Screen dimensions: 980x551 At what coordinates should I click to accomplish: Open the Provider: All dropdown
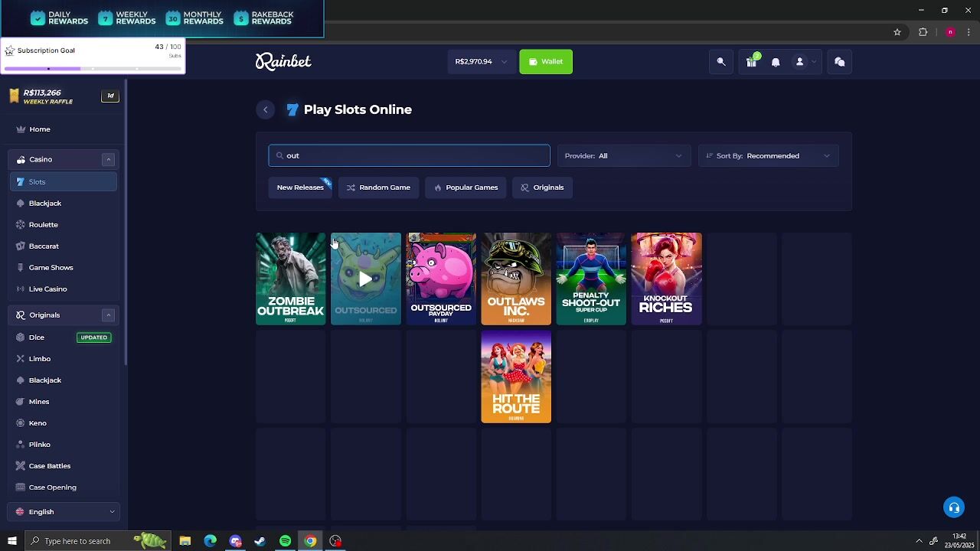[x=623, y=156]
